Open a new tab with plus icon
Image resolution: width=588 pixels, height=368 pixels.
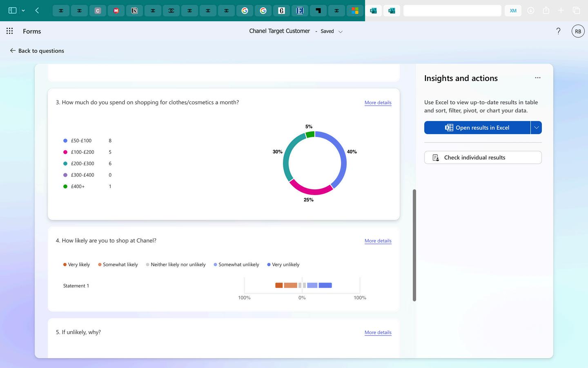coord(561,10)
